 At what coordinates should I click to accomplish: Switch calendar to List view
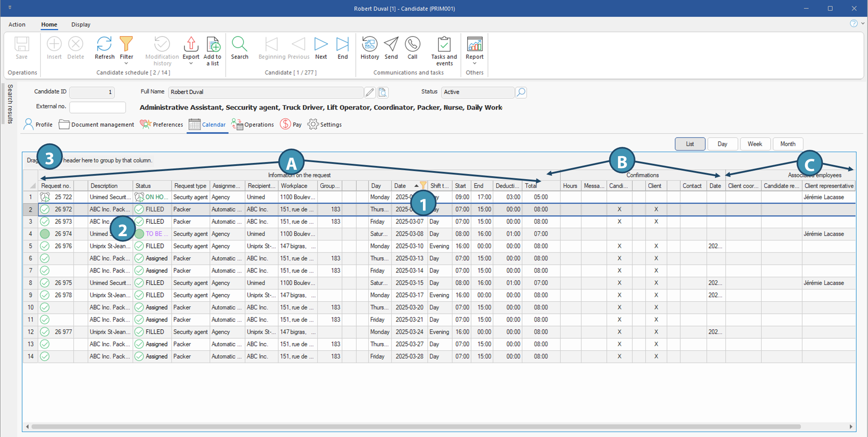[x=690, y=144]
